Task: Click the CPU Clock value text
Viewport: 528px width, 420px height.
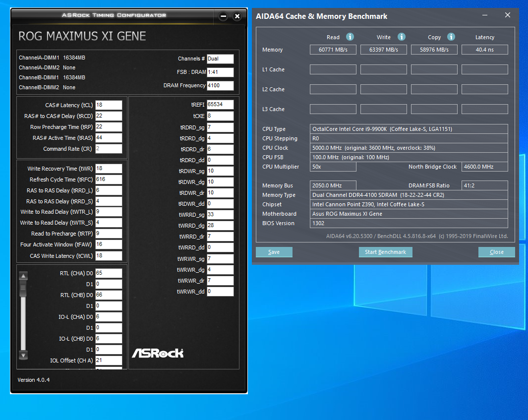Action: [x=374, y=148]
